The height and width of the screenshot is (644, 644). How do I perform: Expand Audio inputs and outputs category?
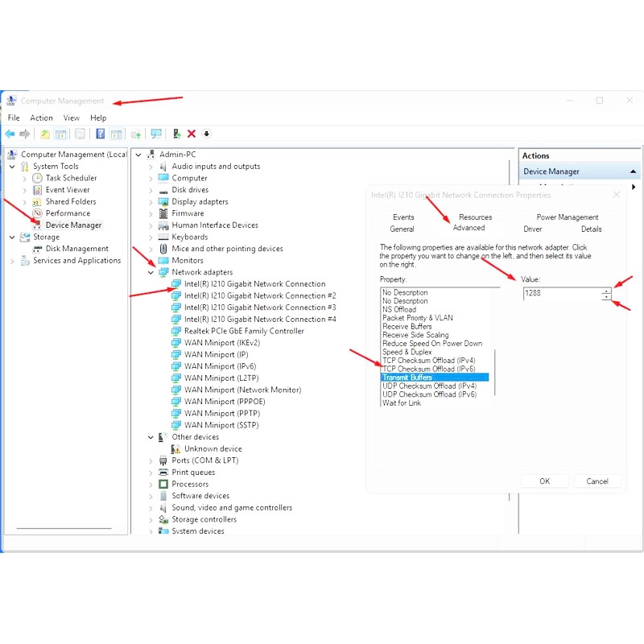tap(151, 167)
